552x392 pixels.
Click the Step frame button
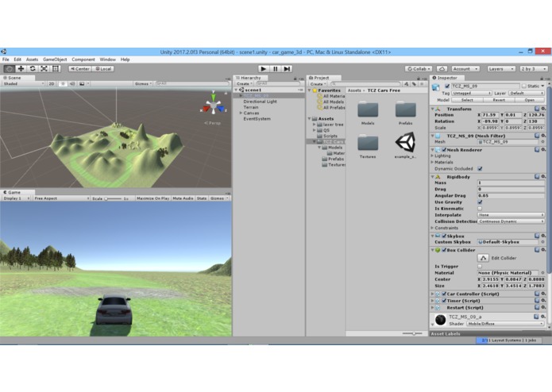(x=288, y=69)
